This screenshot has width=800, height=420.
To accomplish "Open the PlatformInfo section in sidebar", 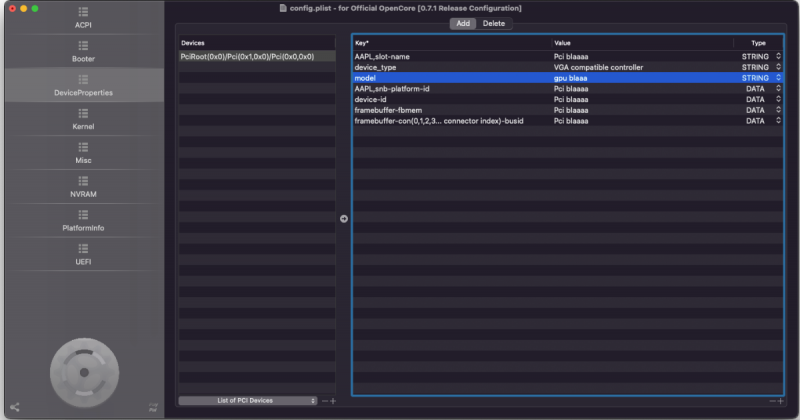I will (83, 220).
